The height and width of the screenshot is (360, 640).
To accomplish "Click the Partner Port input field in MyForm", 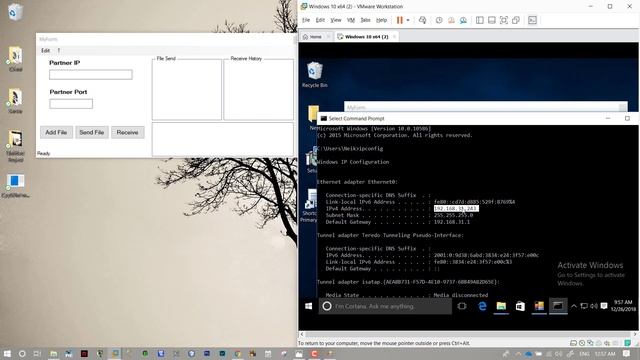I will [71, 104].
